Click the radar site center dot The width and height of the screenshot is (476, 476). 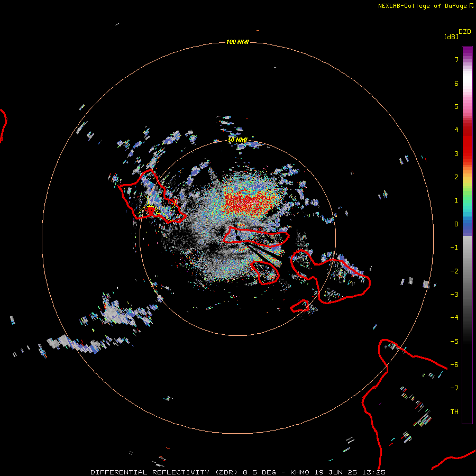237,237
